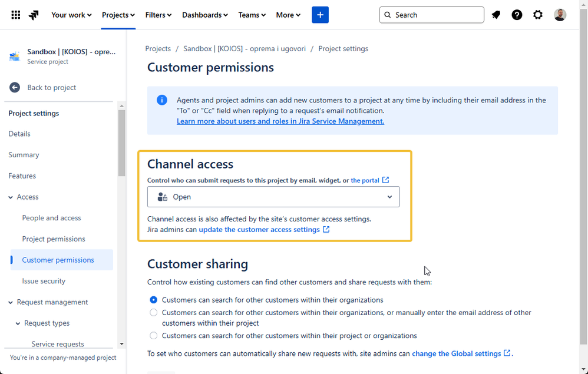The image size is (588, 374).
Task: Select search within their organizations only option
Action: 153,300
